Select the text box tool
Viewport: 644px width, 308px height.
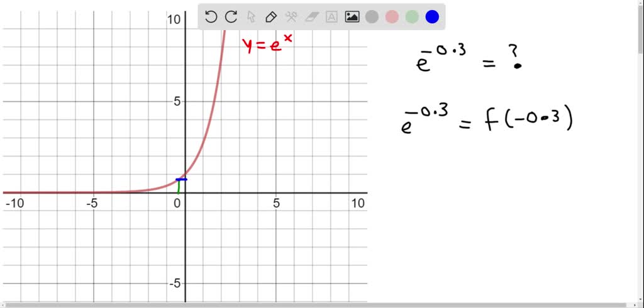pyautogui.click(x=331, y=17)
